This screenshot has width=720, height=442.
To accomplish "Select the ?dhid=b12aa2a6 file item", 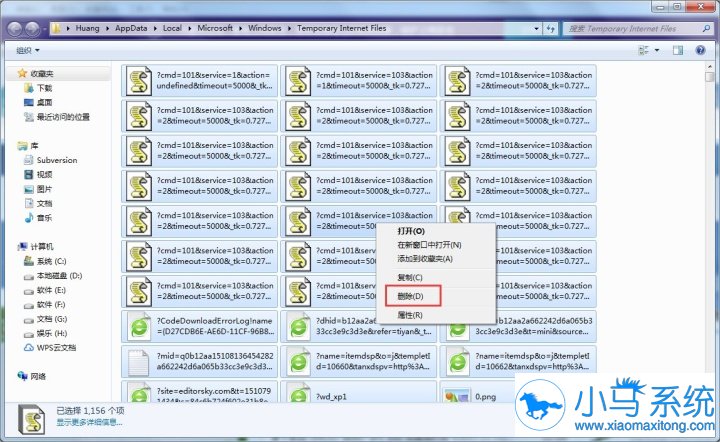I will [x=359, y=326].
